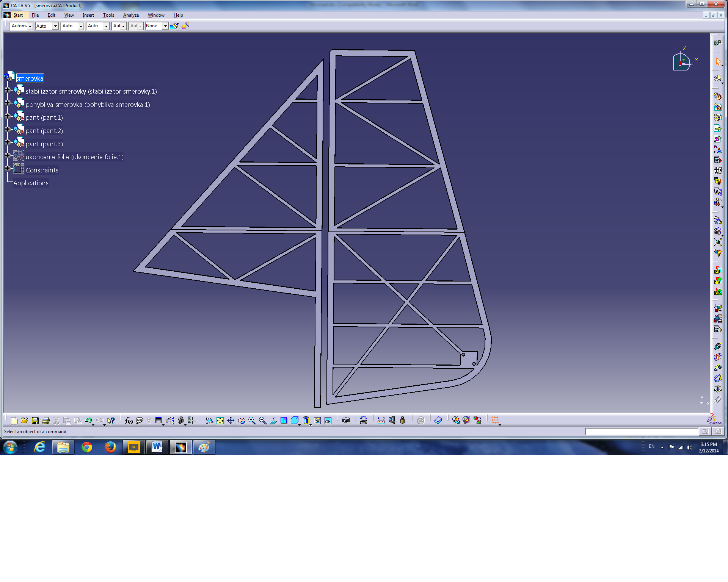Click the Formula f(x) icon
Image resolution: width=728 pixels, height=582 pixels.
129,421
